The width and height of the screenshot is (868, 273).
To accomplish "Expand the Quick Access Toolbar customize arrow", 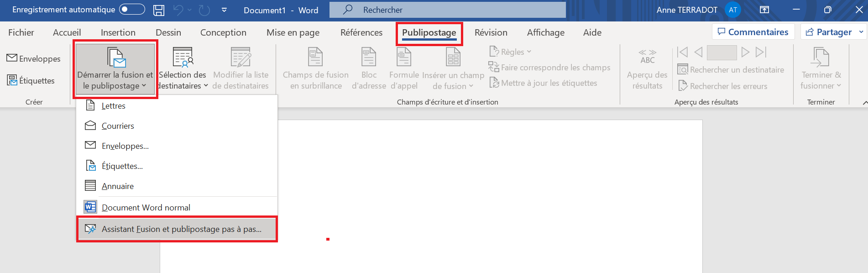I will pyautogui.click(x=224, y=10).
